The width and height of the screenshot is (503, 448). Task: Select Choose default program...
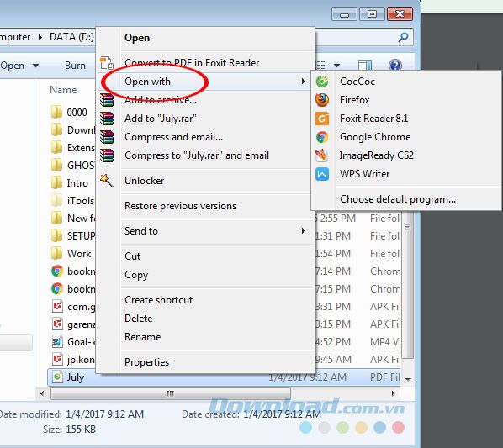(x=398, y=199)
